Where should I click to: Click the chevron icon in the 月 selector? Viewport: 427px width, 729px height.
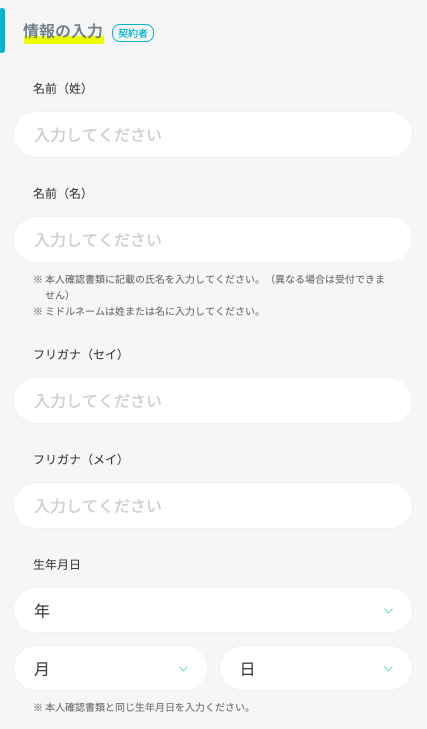coord(183,669)
